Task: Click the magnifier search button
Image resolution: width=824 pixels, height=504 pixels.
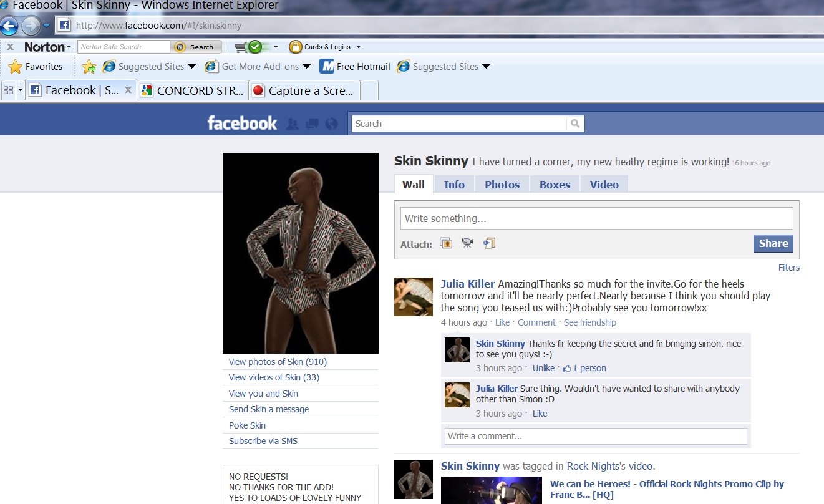Action: click(x=576, y=124)
